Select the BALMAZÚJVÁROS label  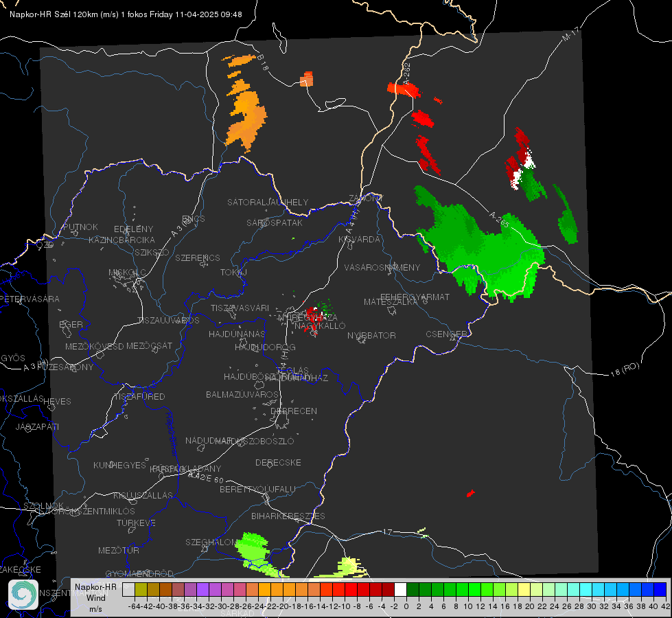pos(242,395)
